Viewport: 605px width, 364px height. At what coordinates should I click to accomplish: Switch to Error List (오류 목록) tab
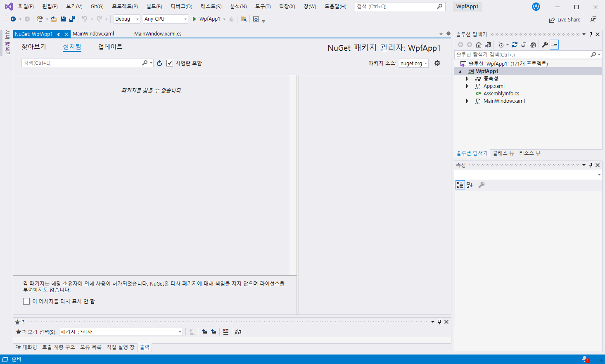tap(91, 347)
